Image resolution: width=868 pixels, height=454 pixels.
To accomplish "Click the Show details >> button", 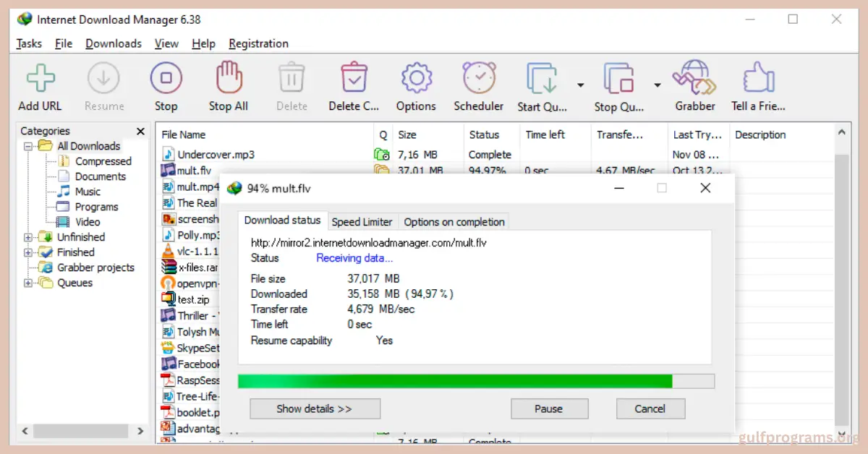I will pos(315,408).
